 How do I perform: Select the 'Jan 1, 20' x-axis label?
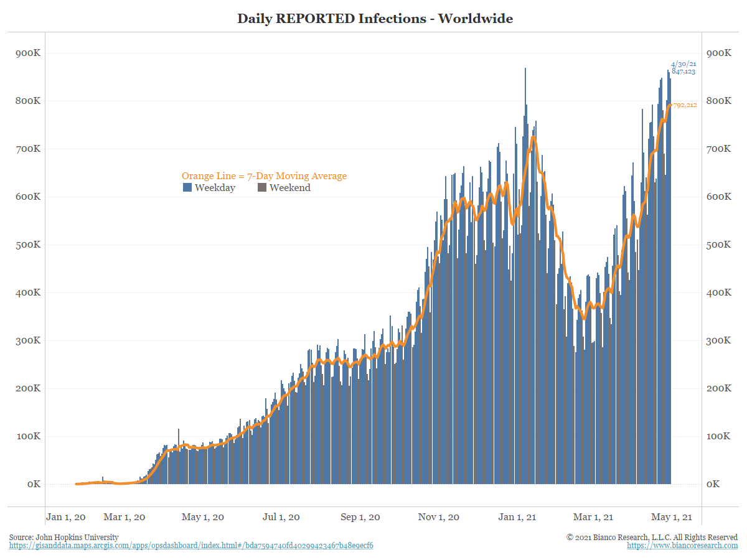tap(67, 517)
